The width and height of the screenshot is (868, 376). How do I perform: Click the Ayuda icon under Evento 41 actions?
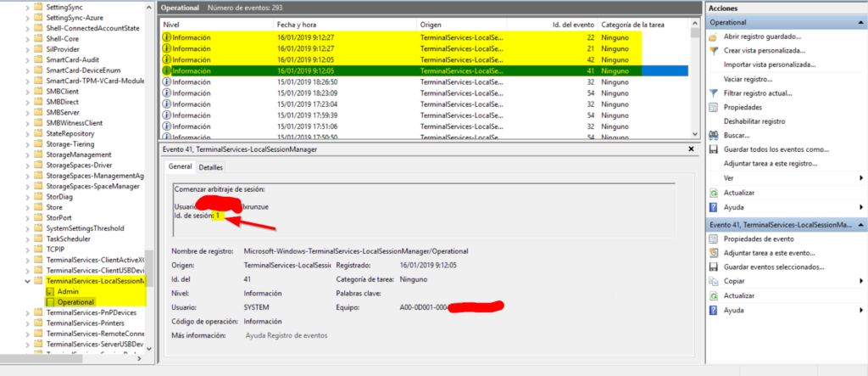(x=714, y=310)
